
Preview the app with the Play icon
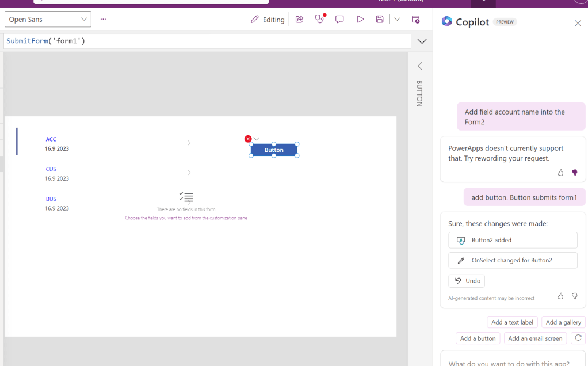coord(360,20)
